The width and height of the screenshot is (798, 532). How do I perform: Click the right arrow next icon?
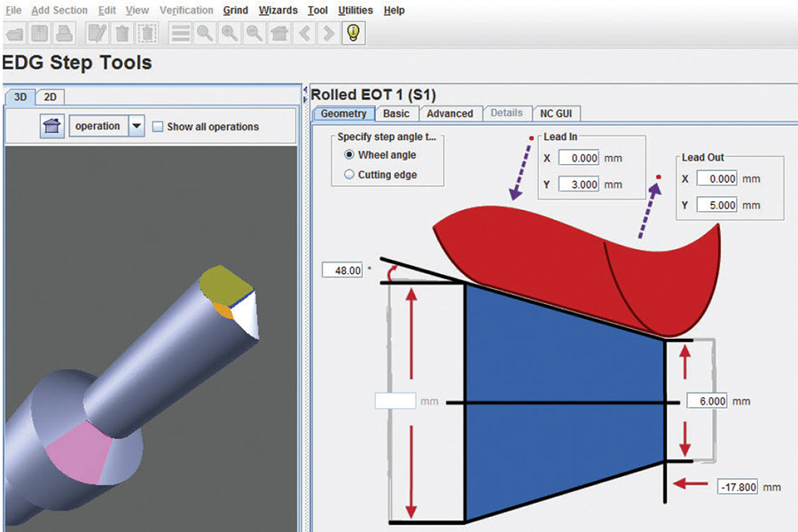click(x=328, y=34)
